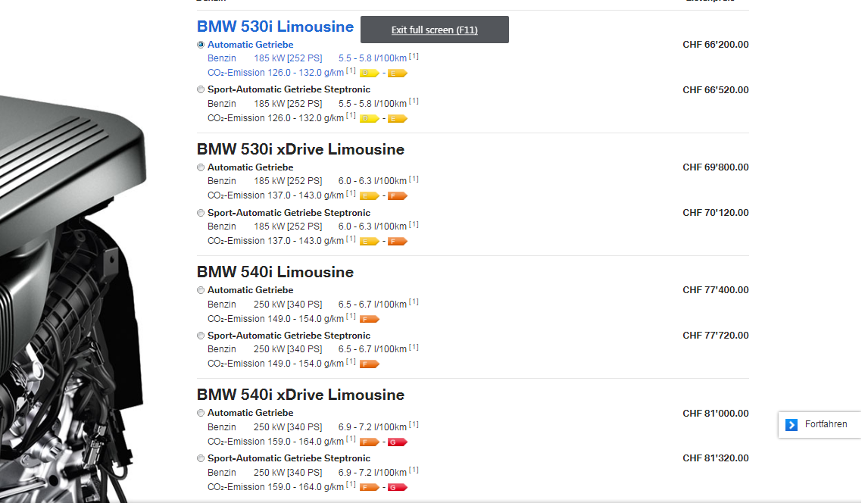Click '5.5 - 5.8 l/100km' in 530i Automatic row
The image size is (868, 503).
[x=373, y=58]
